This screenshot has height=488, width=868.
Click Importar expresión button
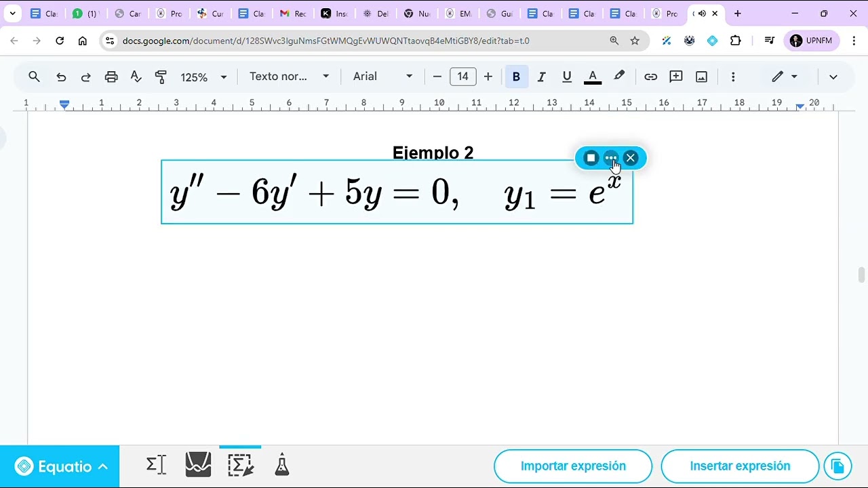[x=573, y=466]
